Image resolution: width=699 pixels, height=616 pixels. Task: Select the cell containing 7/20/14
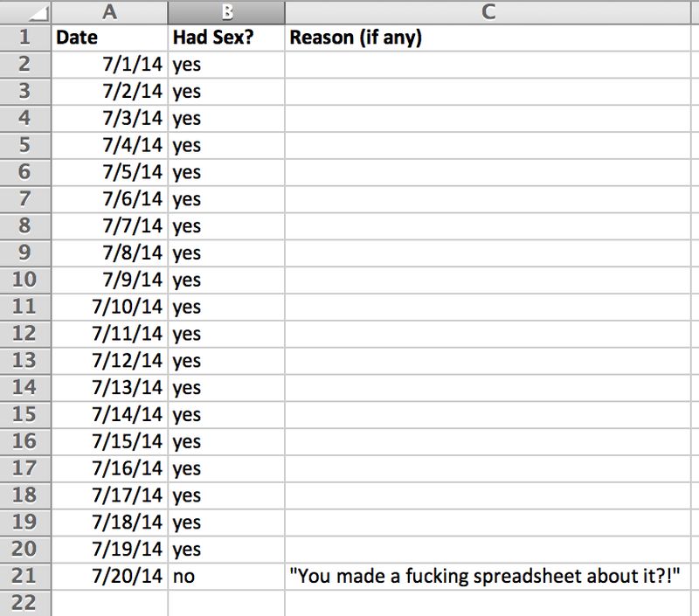click(108, 576)
